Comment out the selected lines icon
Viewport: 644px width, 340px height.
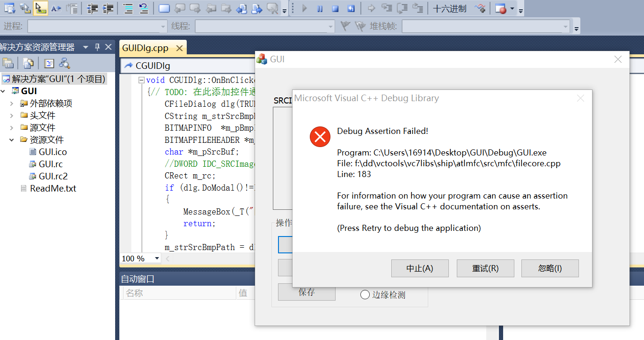128,8
